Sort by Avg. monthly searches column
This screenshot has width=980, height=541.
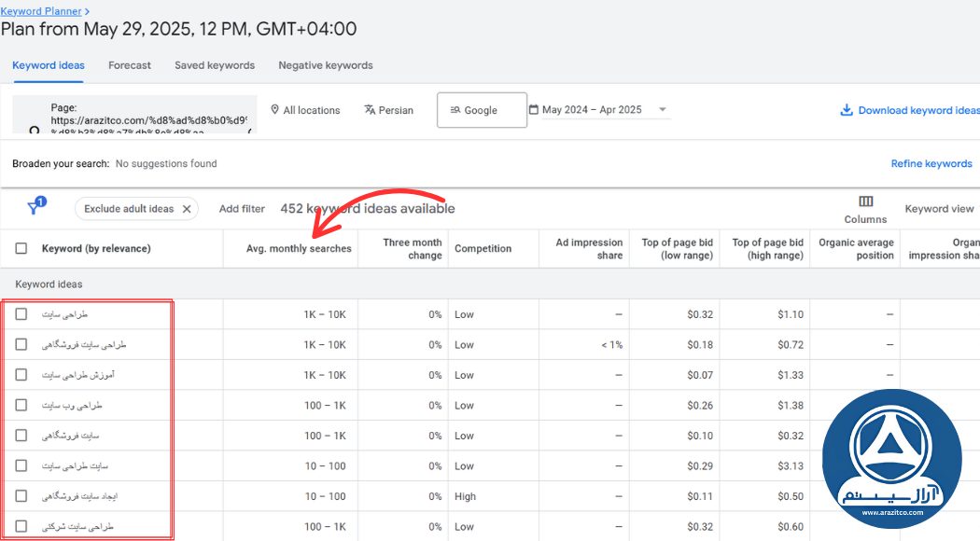(x=299, y=249)
